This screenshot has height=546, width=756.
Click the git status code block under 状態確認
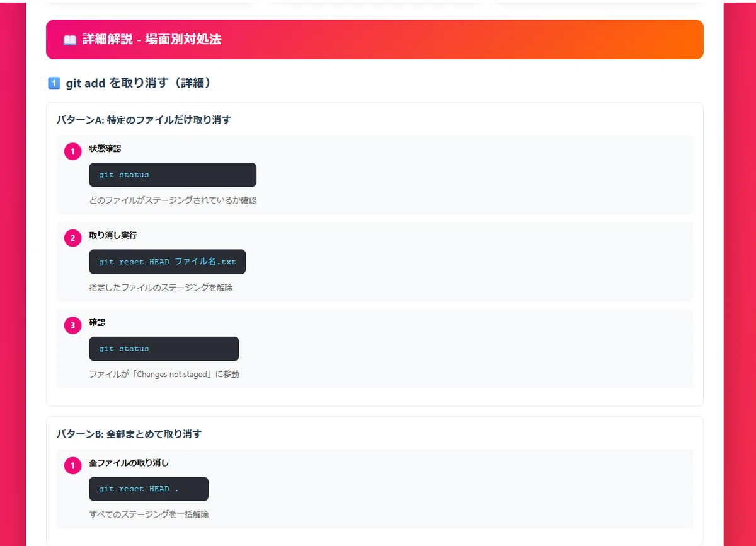[173, 175]
